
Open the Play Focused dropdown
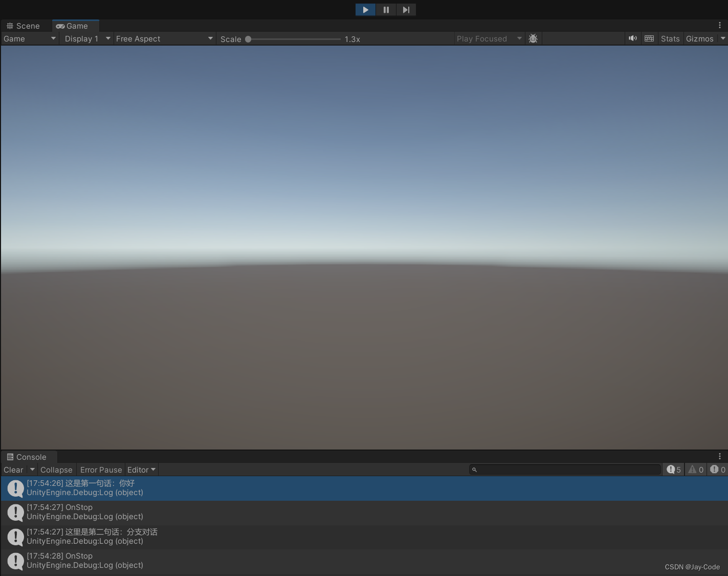click(x=489, y=39)
